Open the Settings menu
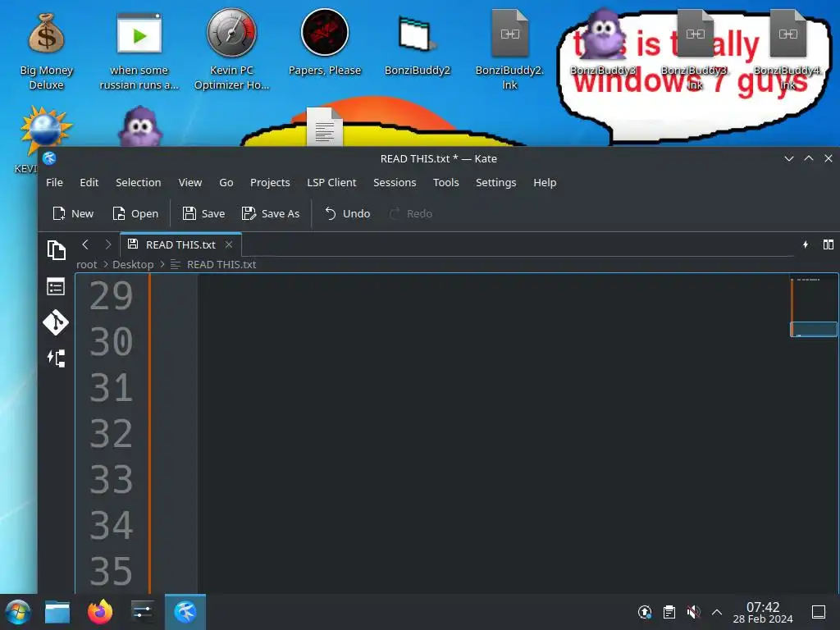This screenshot has height=630, width=840. pyautogui.click(x=496, y=183)
